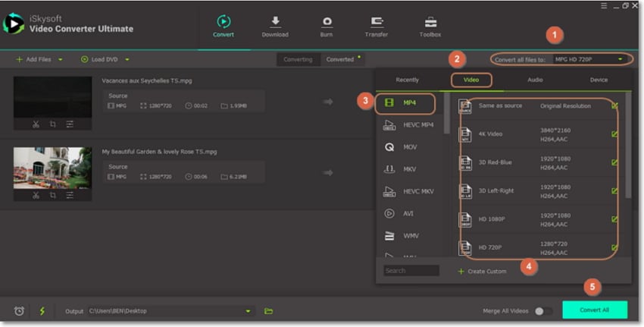This screenshot has width=644, height=327.
Task: Edit the HD 720P preset
Action: pos(614,247)
